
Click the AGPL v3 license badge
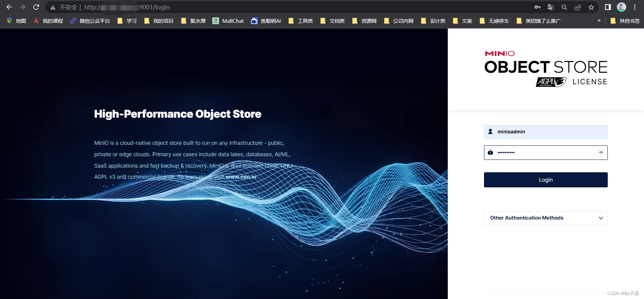[x=551, y=82]
